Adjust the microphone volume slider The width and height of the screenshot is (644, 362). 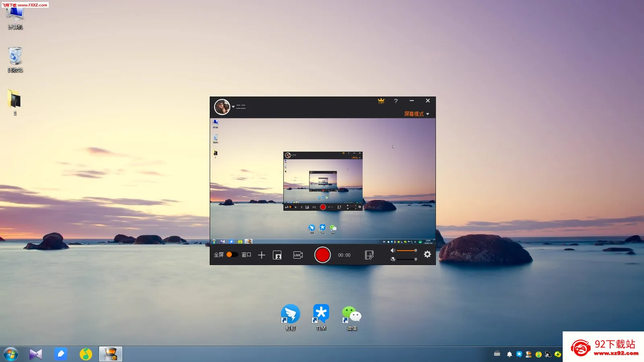coord(407,259)
